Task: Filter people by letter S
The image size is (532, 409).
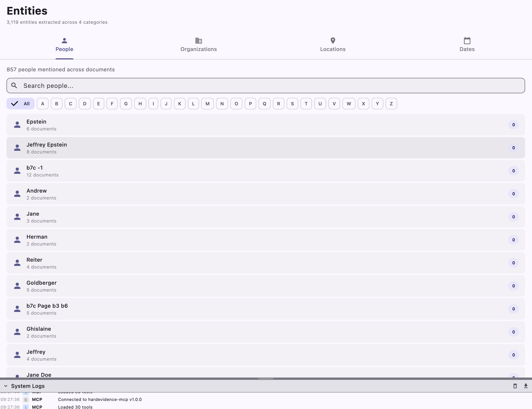Action: (x=292, y=104)
